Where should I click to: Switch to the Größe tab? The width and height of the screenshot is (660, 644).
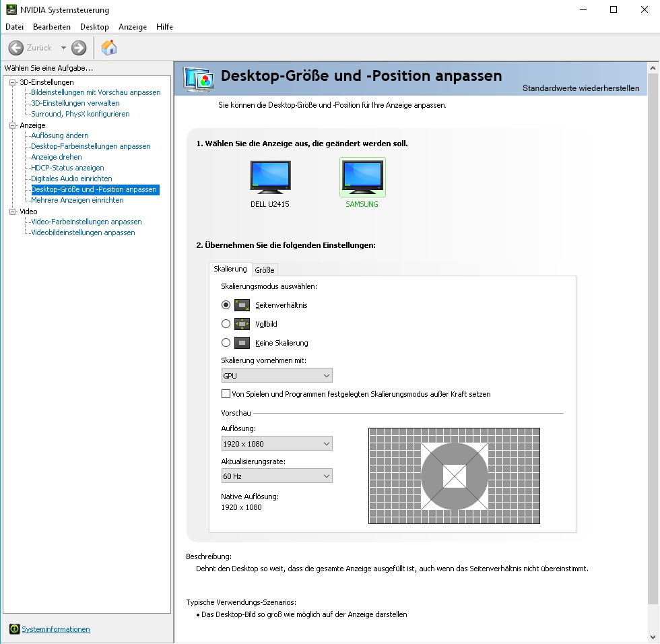[264, 270]
